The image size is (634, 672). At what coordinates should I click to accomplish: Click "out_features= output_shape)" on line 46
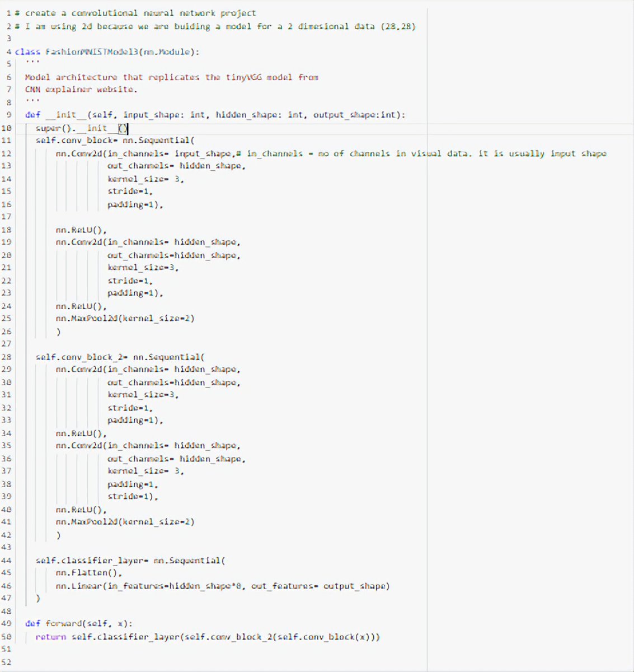(x=321, y=586)
